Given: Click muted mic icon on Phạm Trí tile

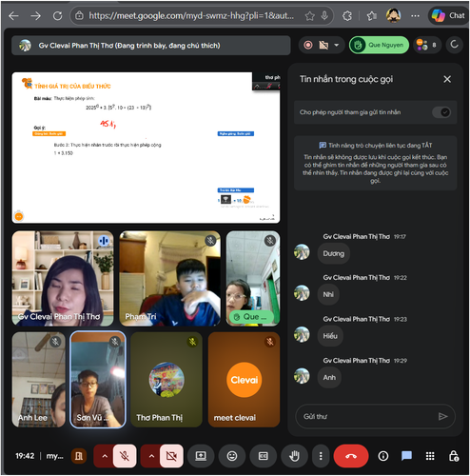Looking at the screenshot, I should [210, 241].
